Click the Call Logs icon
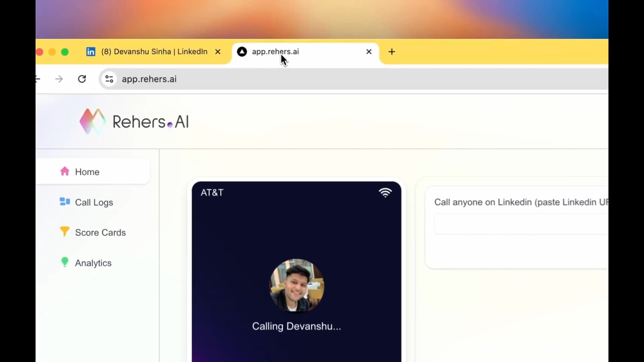 pyautogui.click(x=64, y=202)
